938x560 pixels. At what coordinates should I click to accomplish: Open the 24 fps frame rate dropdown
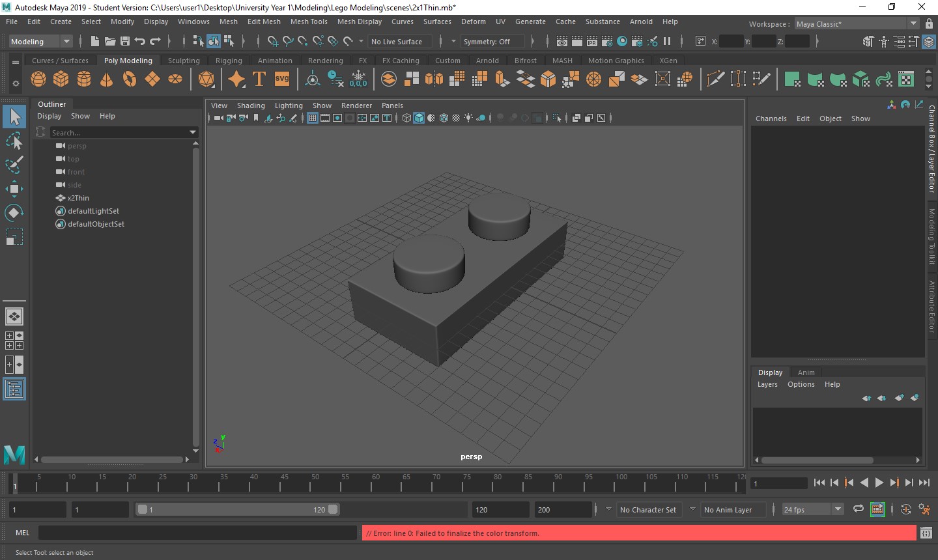[838, 509]
